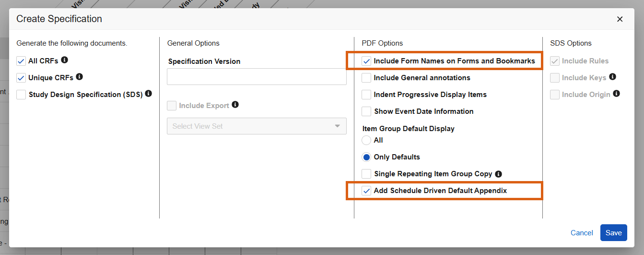Screen dimensions: 644x255
Task: Click the Save button
Action: [613, 233]
